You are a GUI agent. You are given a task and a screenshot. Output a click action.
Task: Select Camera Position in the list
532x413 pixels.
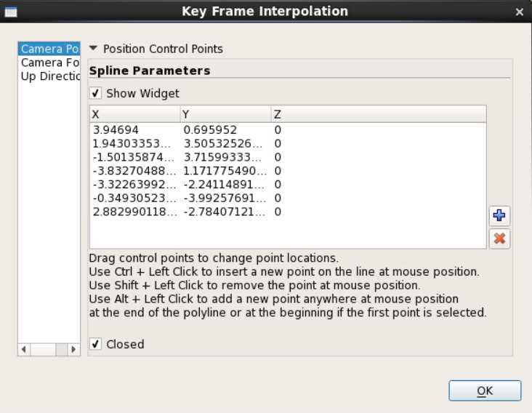click(49, 49)
